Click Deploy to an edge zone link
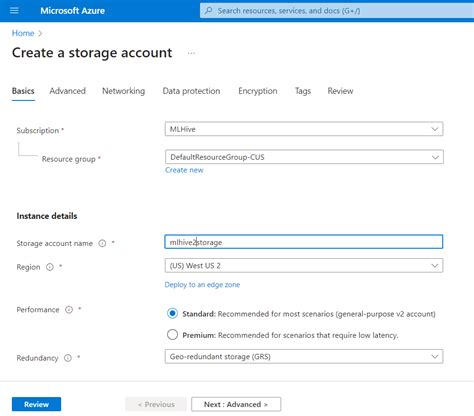 tap(202, 285)
